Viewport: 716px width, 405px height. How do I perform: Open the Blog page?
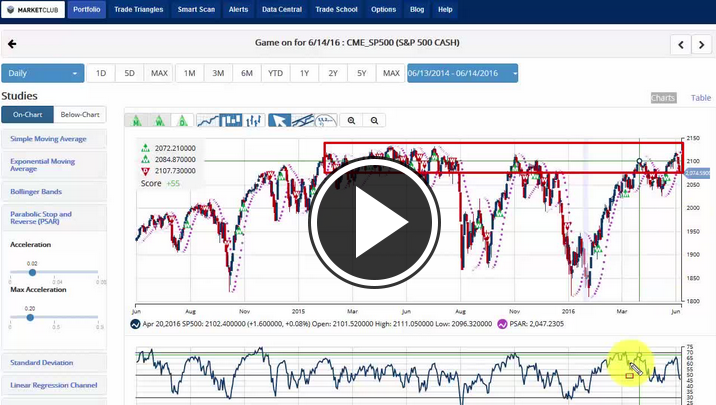click(416, 10)
